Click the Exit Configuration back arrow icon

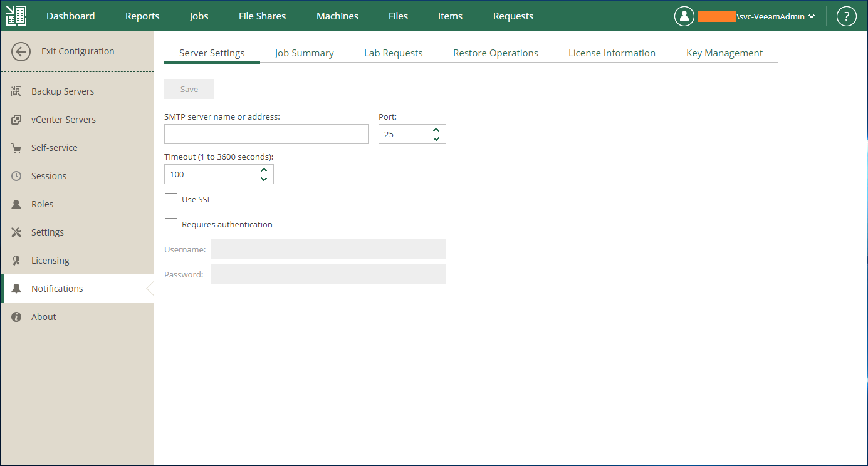21,51
